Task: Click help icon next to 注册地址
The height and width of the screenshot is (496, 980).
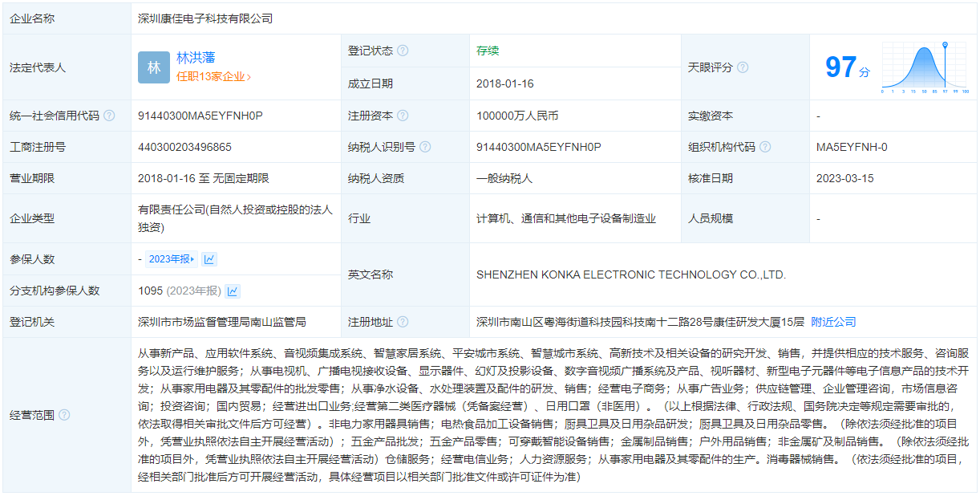Action: tap(403, 322)
